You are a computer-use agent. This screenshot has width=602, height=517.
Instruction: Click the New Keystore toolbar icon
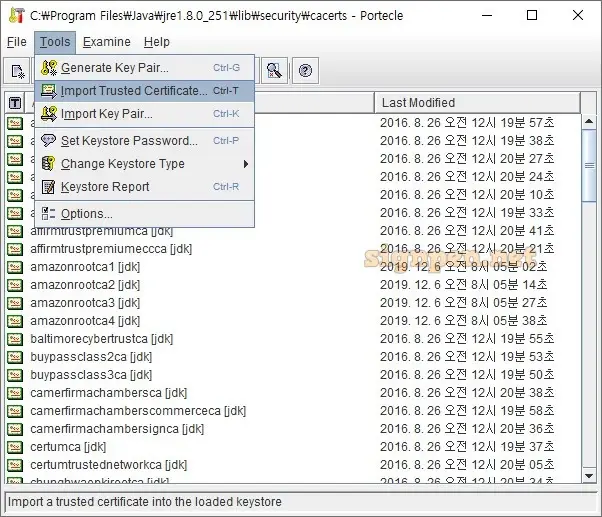17,71
